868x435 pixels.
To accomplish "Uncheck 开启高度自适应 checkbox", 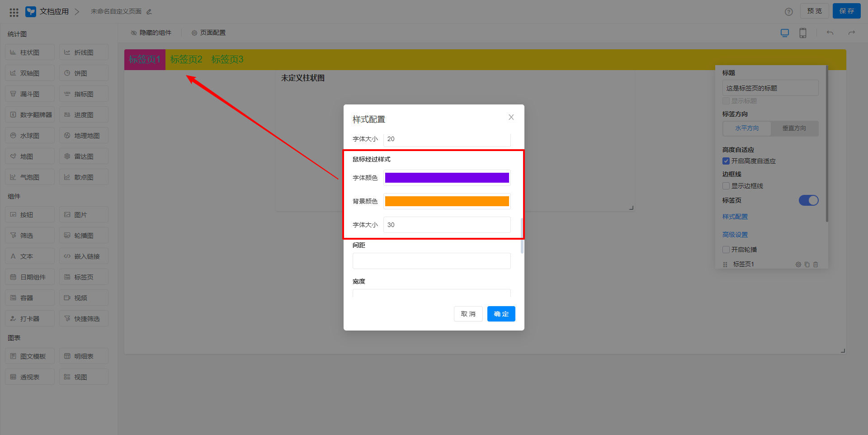I will (x=726, y=161).
